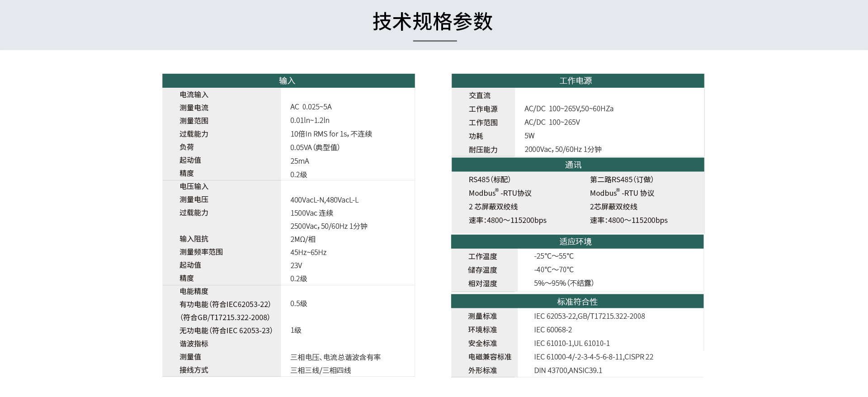Click the value 0.5级
Viewport: 868px width, 397px height.
[x=299, y=303]
